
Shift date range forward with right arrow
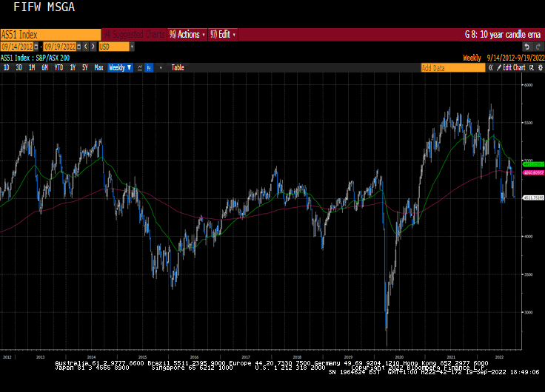click(93, 47)
